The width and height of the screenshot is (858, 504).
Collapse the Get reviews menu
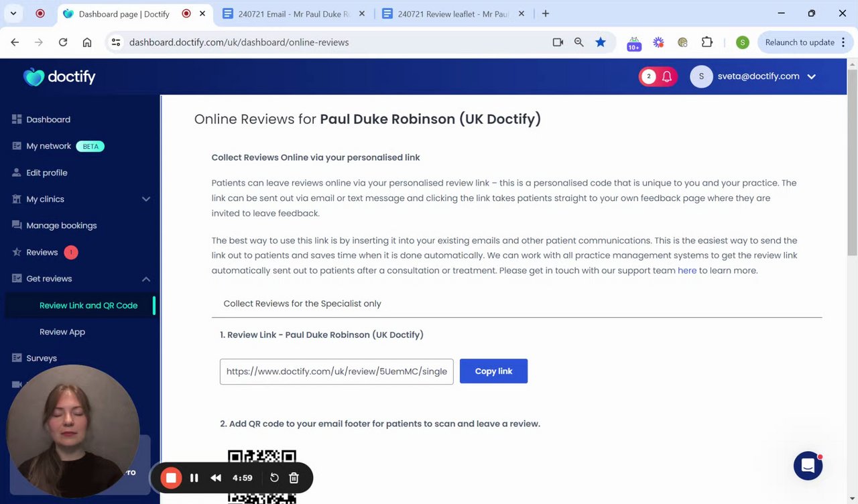[x=145, y=279]
